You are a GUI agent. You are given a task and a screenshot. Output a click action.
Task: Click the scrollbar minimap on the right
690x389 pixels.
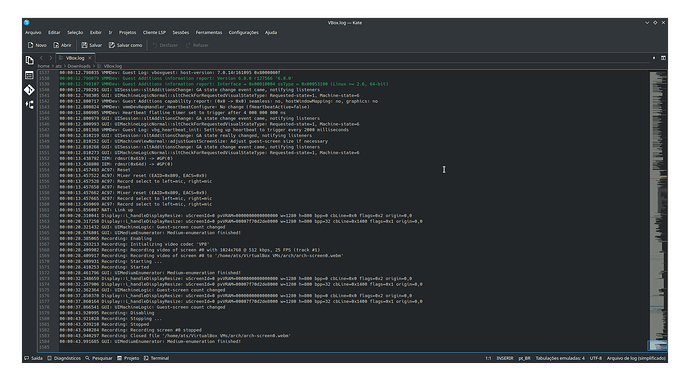coord(658,211)
